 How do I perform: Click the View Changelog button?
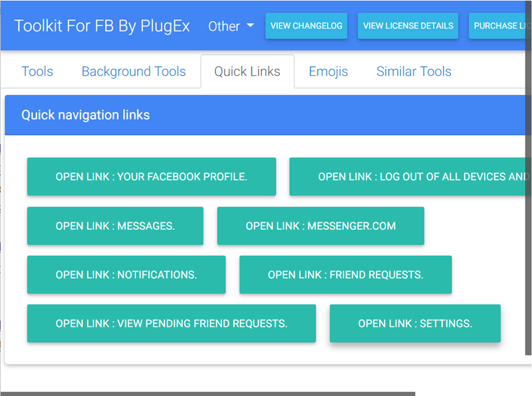pyautogui.click(x=307, y=26)
